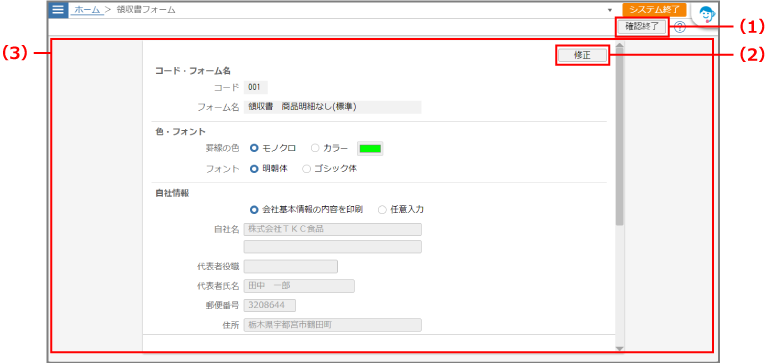
Task: Click the vertical scrollbar thumb
Action: click(x=619, y=137)
